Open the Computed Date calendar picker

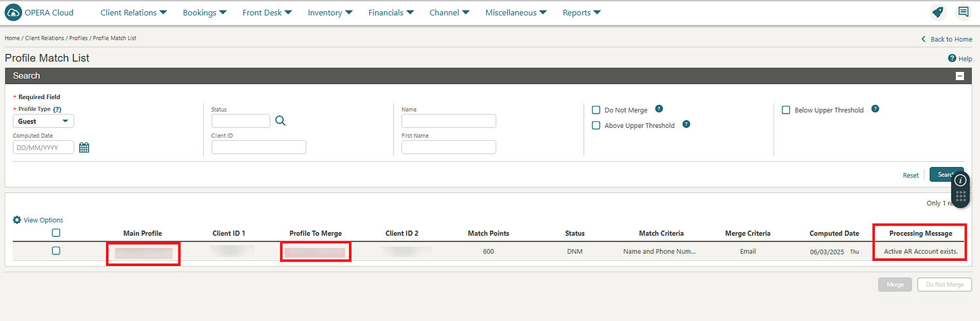84,147
